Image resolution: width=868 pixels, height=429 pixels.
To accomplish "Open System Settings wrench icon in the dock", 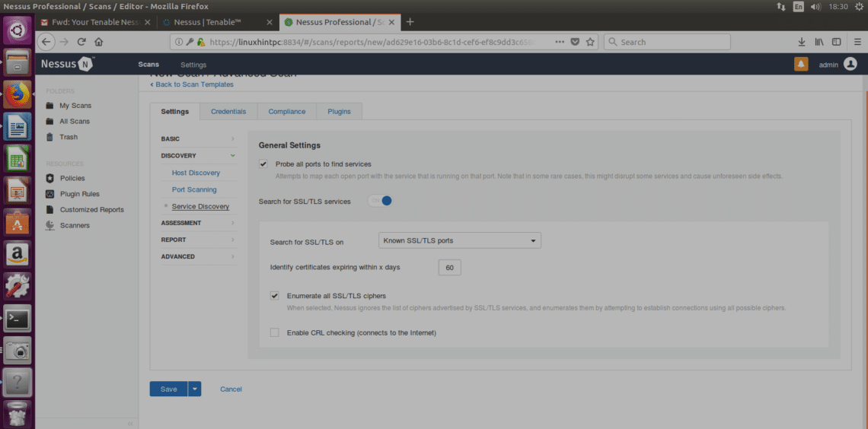I will pos(18,287).
